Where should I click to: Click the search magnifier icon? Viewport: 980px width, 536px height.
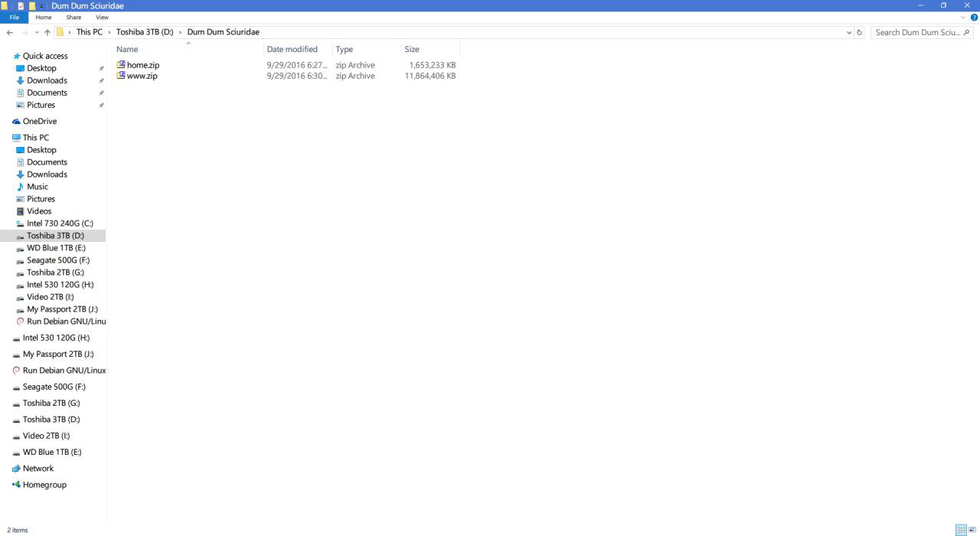point(966,32)
